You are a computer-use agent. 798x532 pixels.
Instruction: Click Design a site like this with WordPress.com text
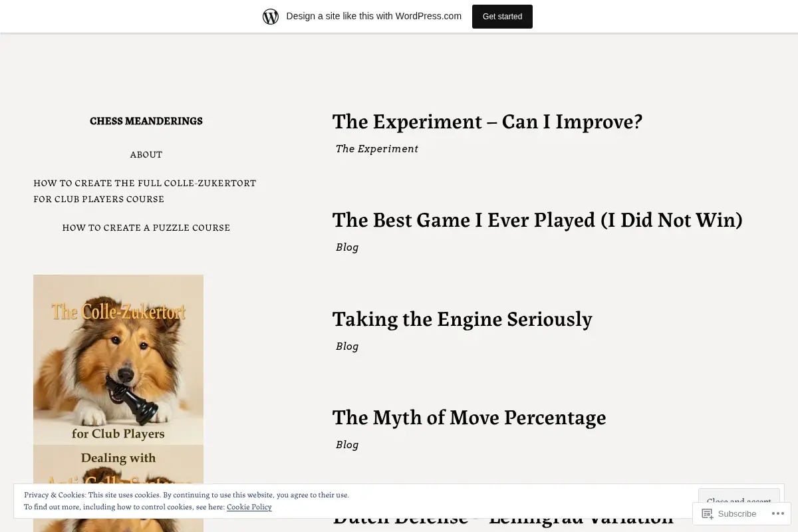click(374, 17)
